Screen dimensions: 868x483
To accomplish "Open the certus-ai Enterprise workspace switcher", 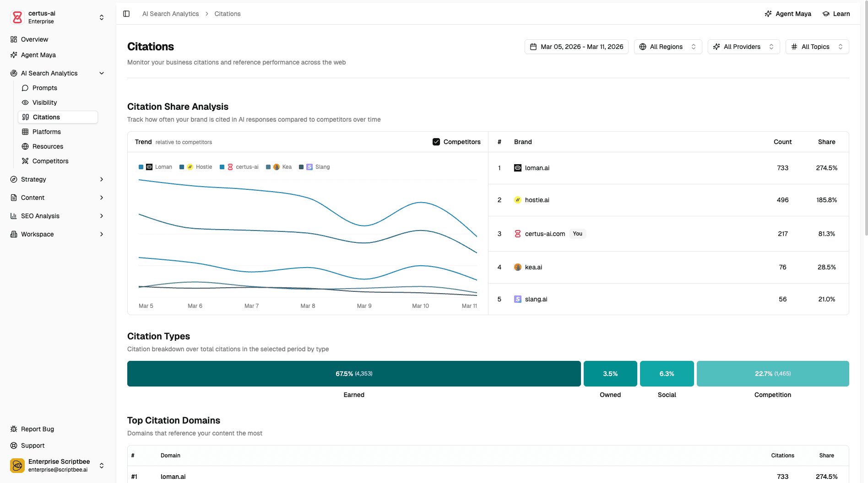I will [58, 17].
